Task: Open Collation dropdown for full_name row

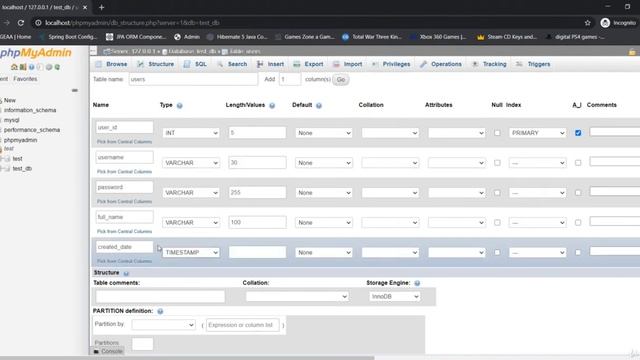Action: (x=390, y=222)
